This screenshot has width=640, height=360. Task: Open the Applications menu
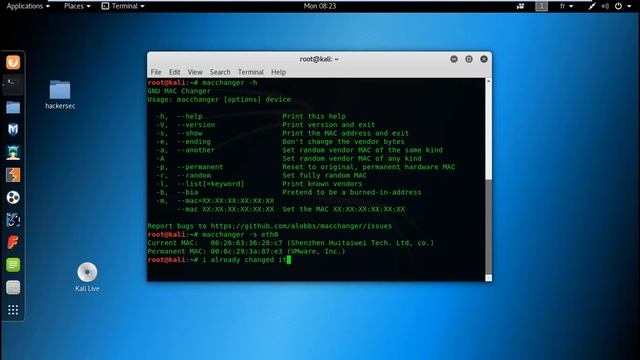click(x=28, y=6)
